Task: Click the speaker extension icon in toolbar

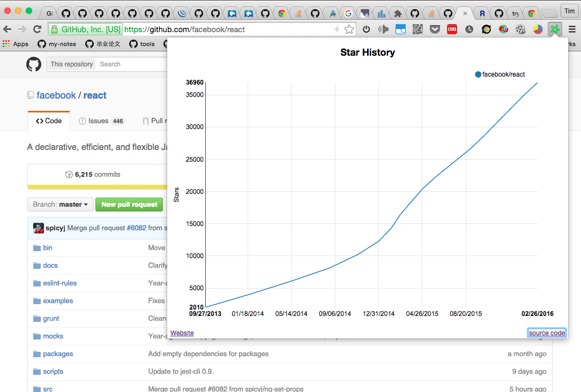Action: click(x=384, y=29)
